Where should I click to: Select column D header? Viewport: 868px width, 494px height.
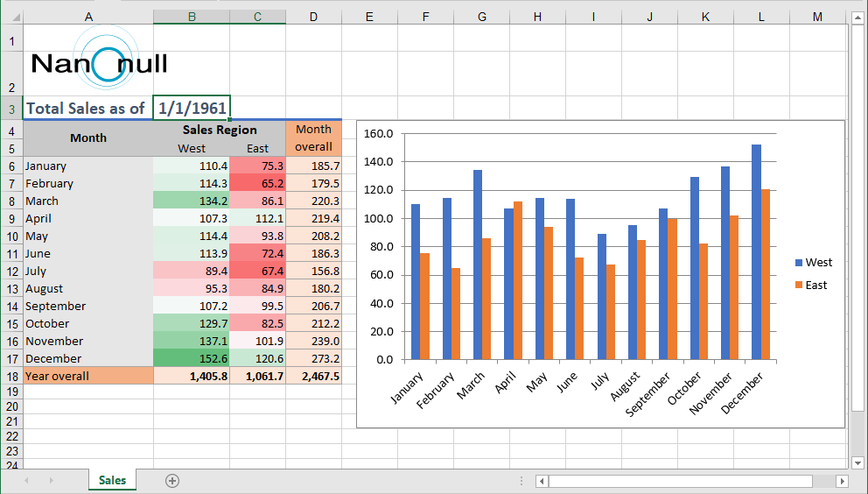[x=313, y=17]
